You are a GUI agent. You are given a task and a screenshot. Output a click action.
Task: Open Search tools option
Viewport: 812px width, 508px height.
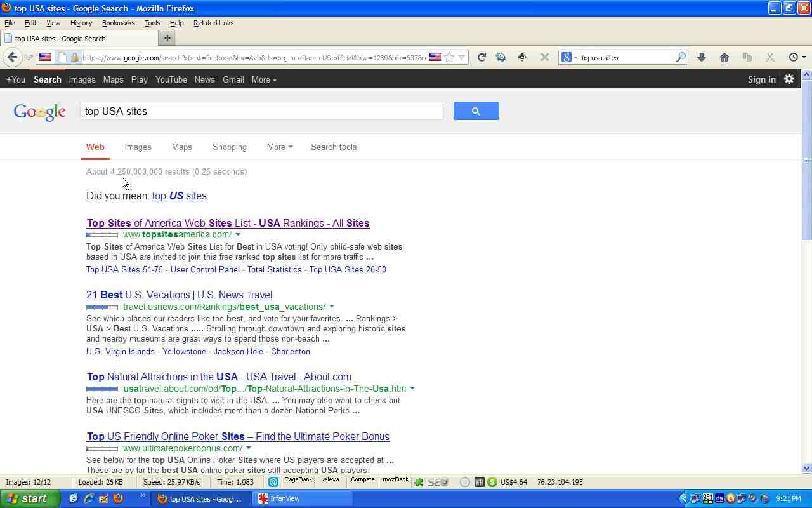tap(334, 147)
